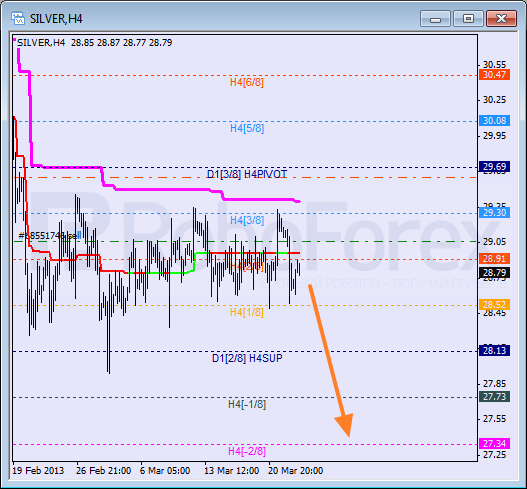Click the 27.73 grey price tag
Image resolution: width=527 pixels, height=489 pixels.
494,397
